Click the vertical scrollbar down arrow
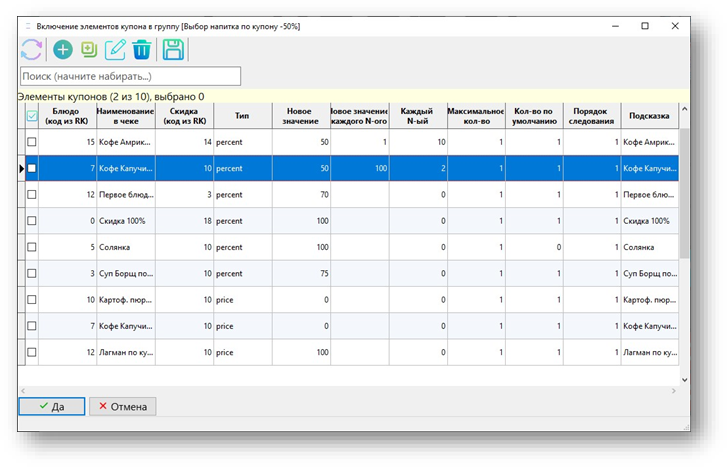The image size is (727, 467). click(x=684, y=379)
